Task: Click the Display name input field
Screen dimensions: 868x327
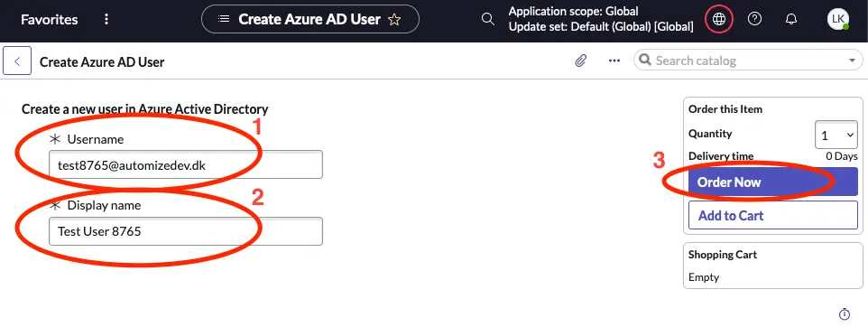Action: tap(186, 231)
